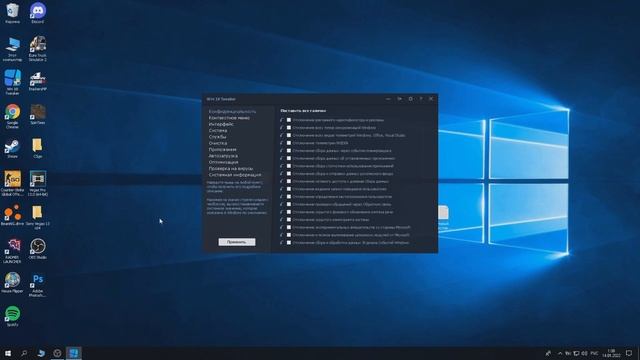This screenshot has height=360, width=640.
Task: Launch OBS Studio from the desktop
Action: pyautogui.click(x=38, y=249)
